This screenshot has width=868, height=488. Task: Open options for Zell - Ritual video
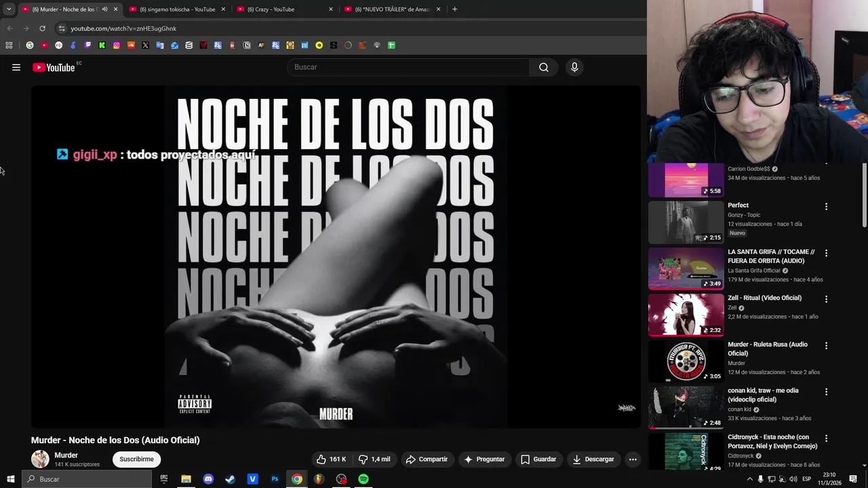[x=826, y=299]
